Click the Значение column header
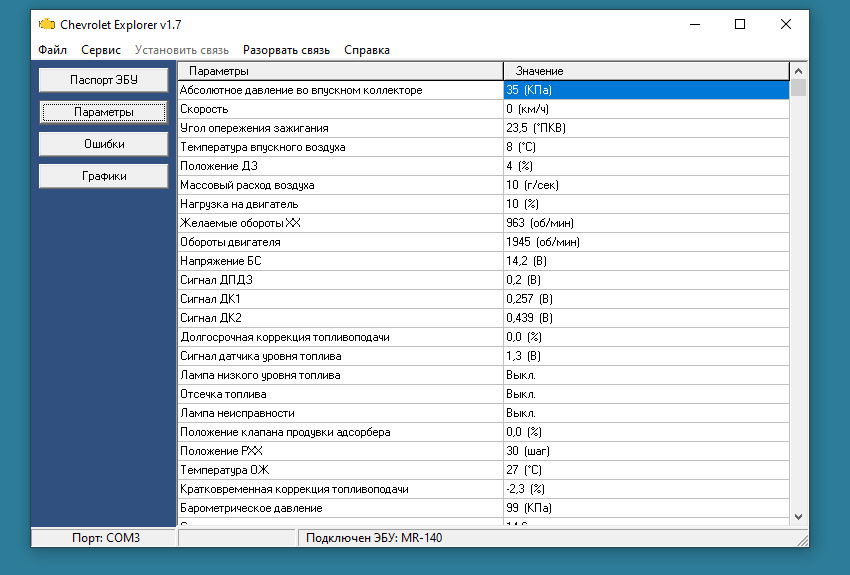Viewport: 850px width, 575px height. point(646,71)
